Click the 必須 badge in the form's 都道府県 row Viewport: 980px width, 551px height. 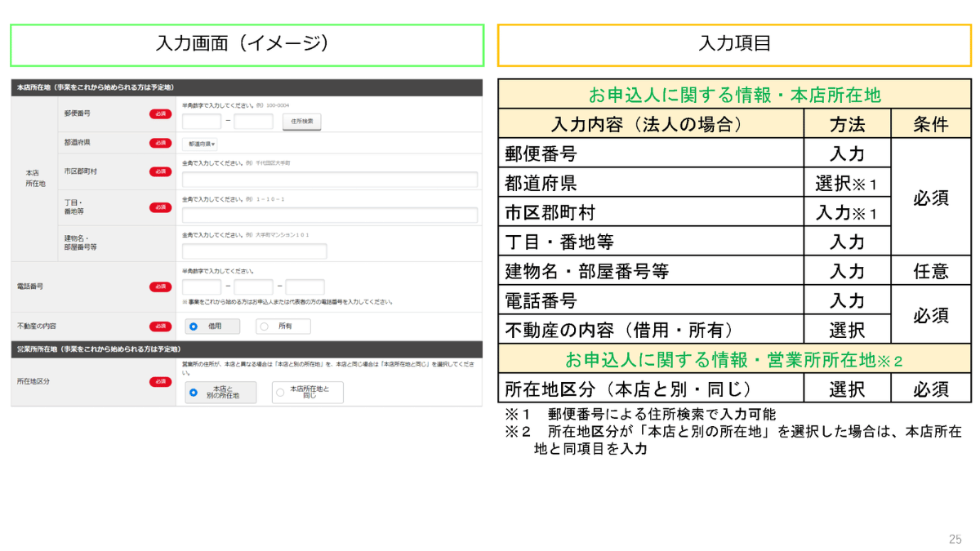[160, 143]
